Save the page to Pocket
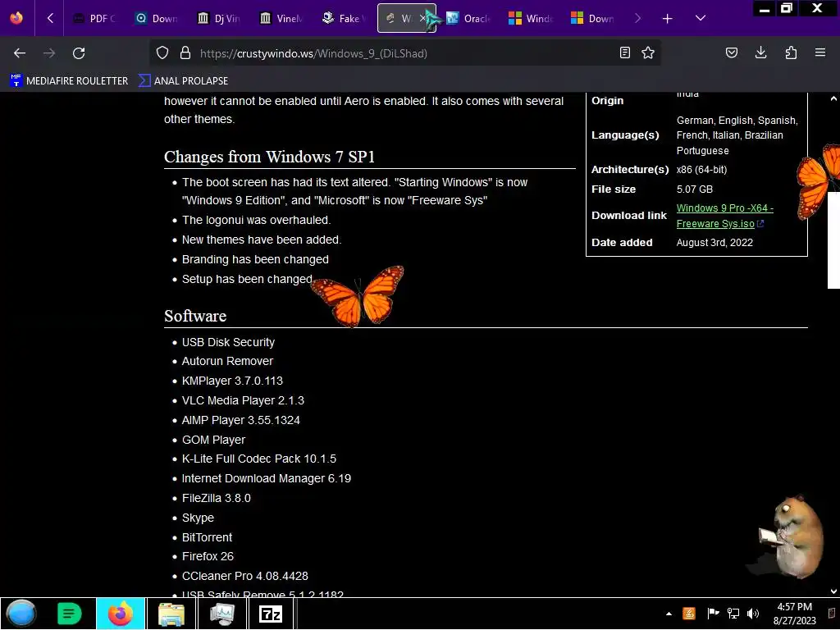The width and height of the screenshot is (840, 630). pos(731,52)
